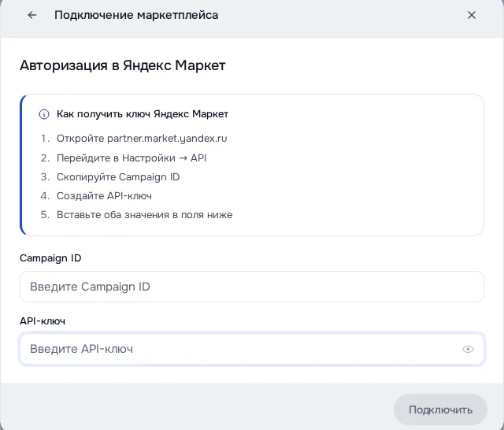Image resolution: width=504 pixels, height=430 pixels.
Task: Click the 'Перейдите в Настройки → API' step
Action: (132, 158)
